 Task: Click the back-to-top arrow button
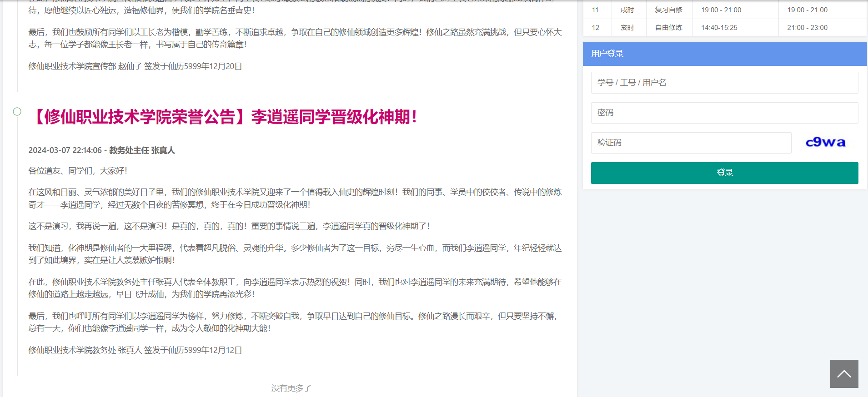(x=844, y=374)
